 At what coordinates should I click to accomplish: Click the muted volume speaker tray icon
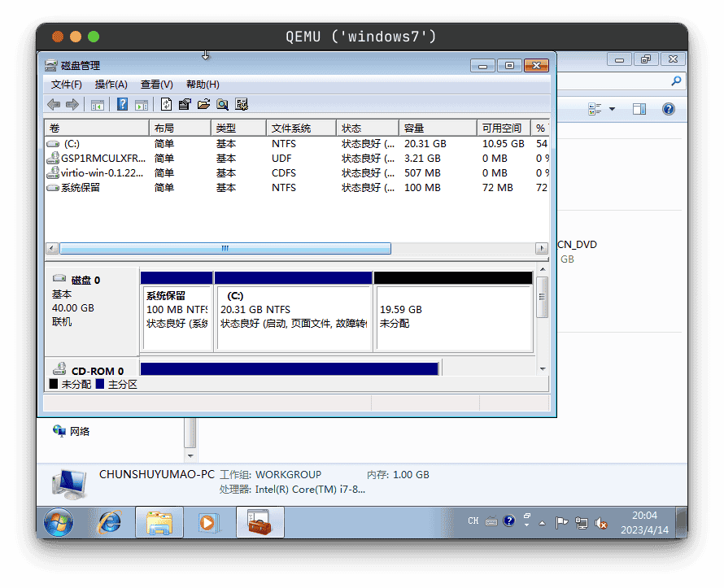coord(600,523)
